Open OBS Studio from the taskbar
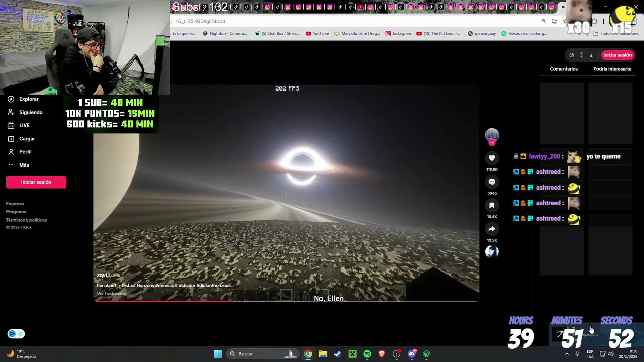The width and height of the screenshot is (644, 362). [397, 354]
